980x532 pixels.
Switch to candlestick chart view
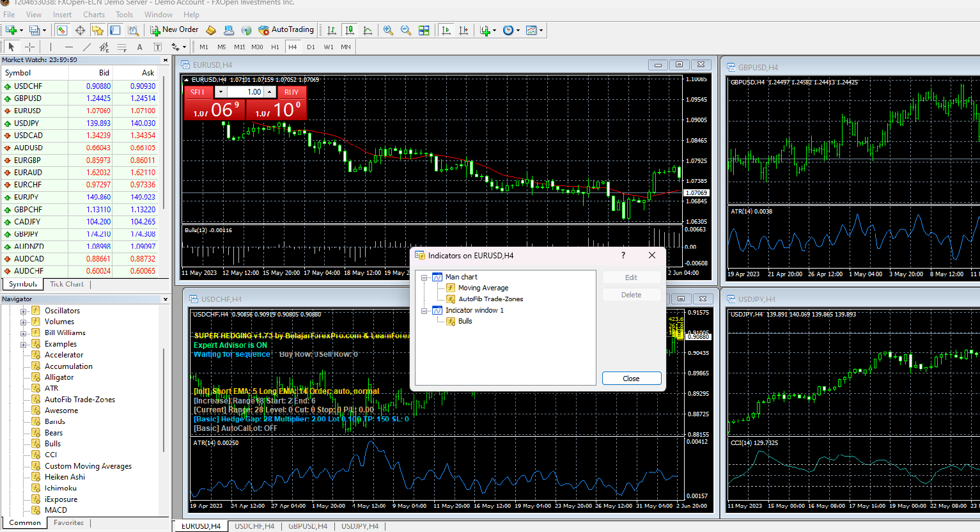coord(350,30)
